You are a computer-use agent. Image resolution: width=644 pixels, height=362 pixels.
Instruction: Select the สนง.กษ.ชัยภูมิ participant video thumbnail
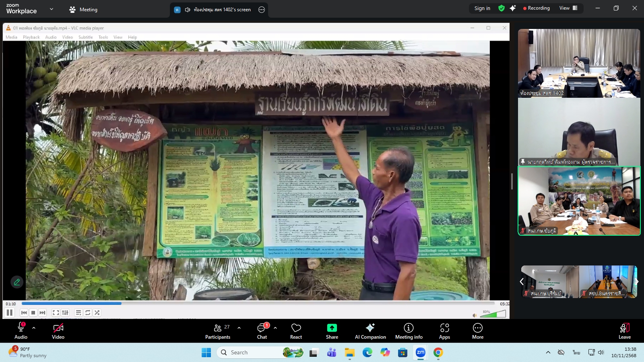[x=579, y=201]
